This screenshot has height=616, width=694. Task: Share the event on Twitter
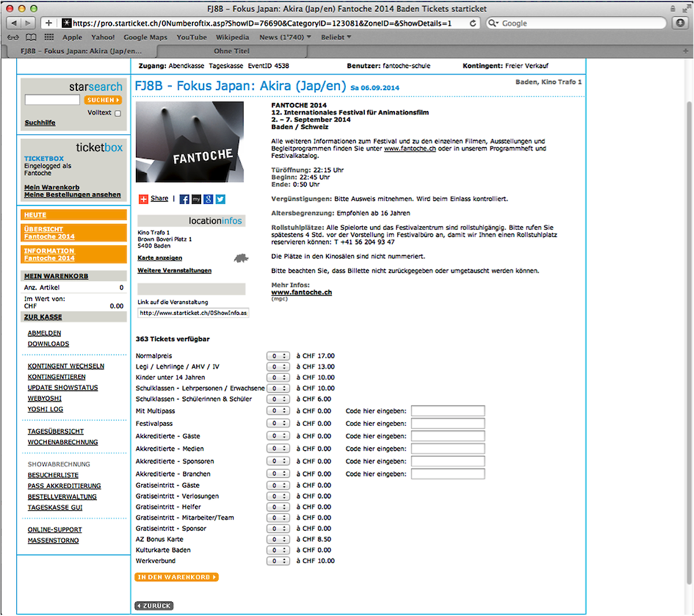220,199
